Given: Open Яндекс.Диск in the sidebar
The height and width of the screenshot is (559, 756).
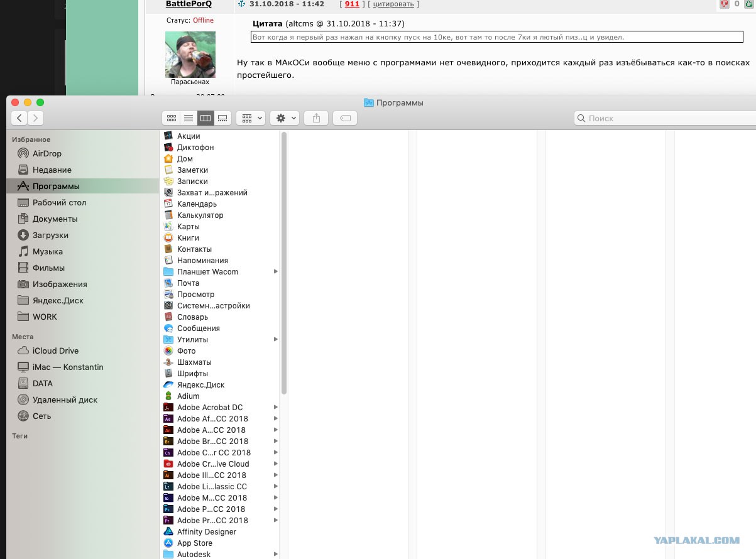Looking at the screenshot, I should point(82,300).
